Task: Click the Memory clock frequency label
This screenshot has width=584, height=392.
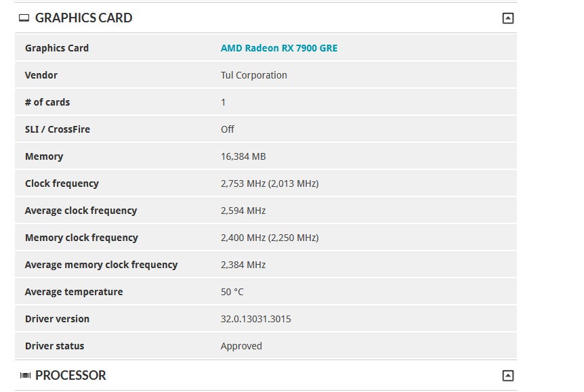Action: point(81,238)
